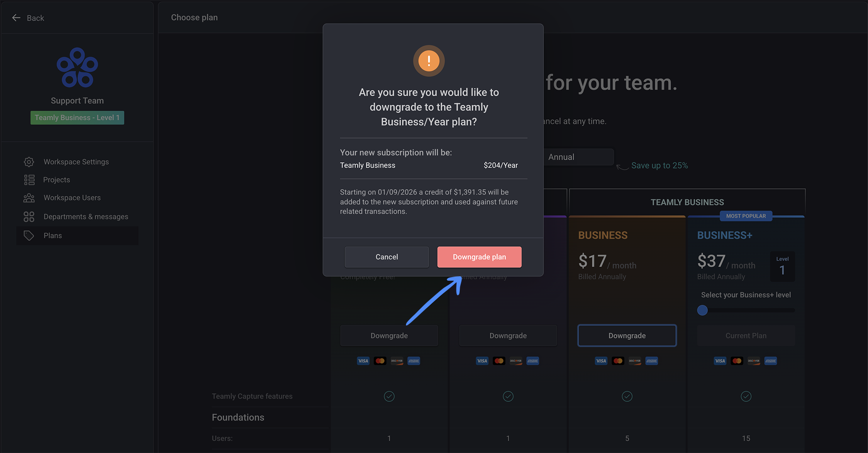Click the Workspace Users people icon

click(x=29, y=198)
